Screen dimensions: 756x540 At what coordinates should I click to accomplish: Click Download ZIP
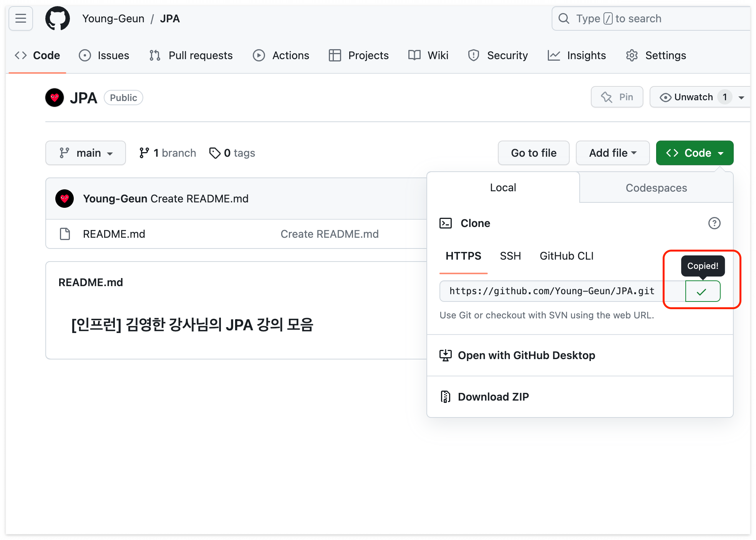pos(493,397)
